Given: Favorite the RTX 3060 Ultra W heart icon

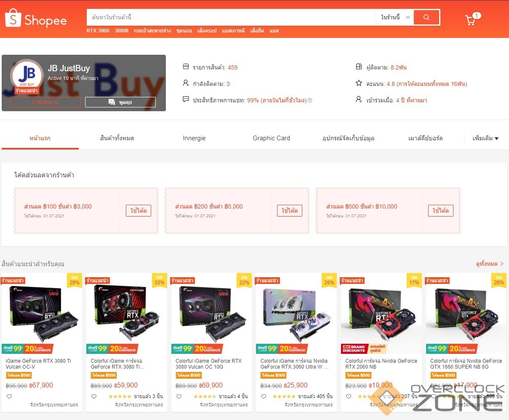Looking at the screenshot, I should (264, 396).
